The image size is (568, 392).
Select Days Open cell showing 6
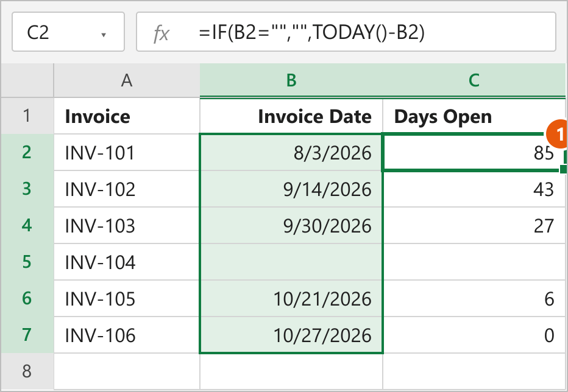coord(474,298)
